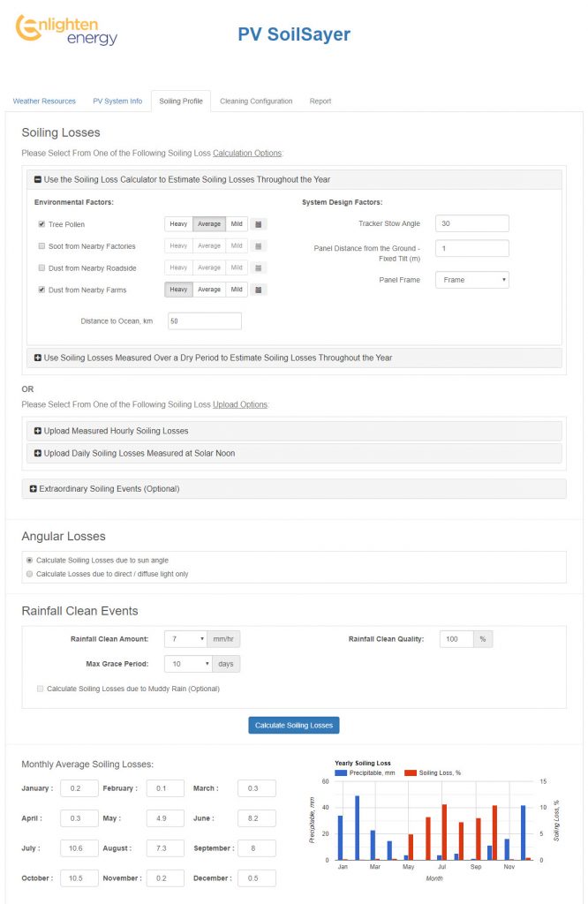
Task: Go to the Report tab
Action: pos(320,102)
